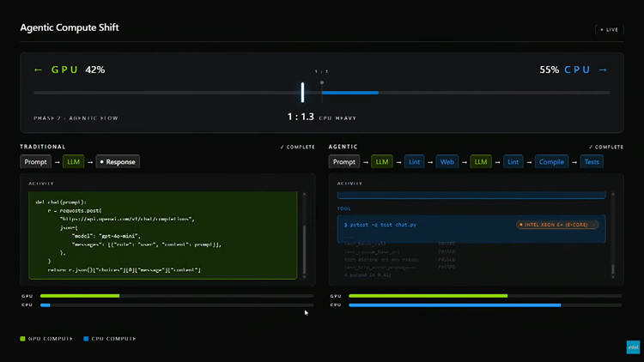Click the Agentic CPU usage bar
Viewport: 644px width, 362px height.
click(x=485, y=305)
